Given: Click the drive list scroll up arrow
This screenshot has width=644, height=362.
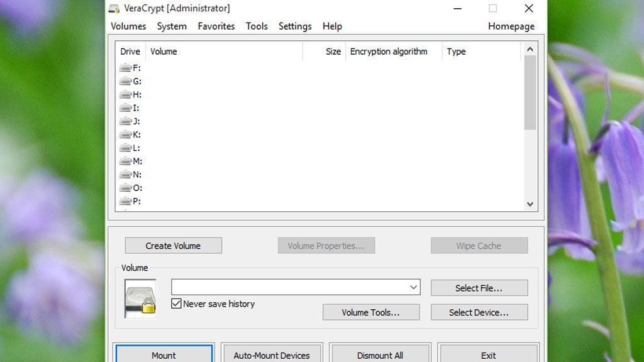Looking at the screenshot, I should click(530, 49).
